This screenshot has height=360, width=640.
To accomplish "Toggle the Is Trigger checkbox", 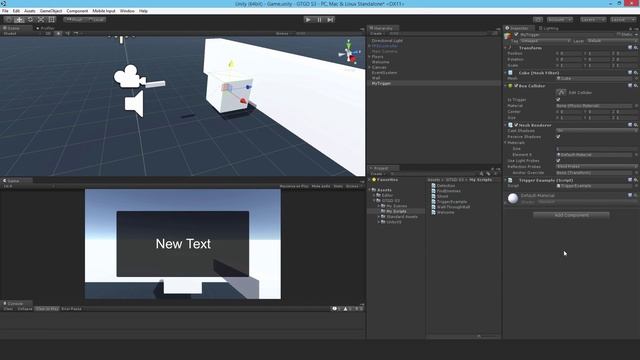I will [x=558, y=100].
